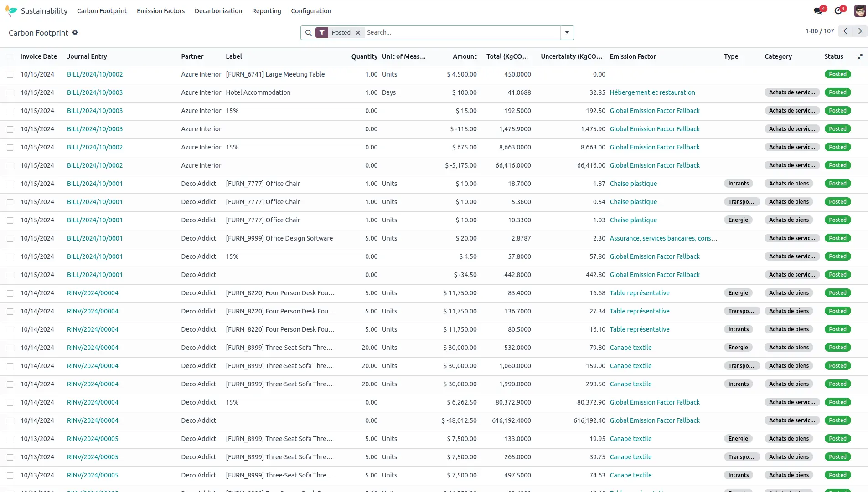Image resolution: width=868 pixels, height=492 pixels.
Task: Check the Large Meeting Table row
Action: (x=10, y=75)
